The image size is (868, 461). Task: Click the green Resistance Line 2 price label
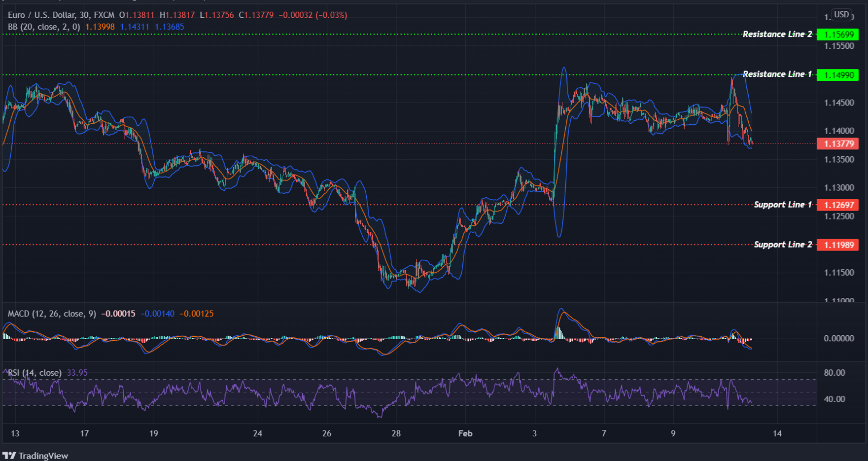click(839, 35)
